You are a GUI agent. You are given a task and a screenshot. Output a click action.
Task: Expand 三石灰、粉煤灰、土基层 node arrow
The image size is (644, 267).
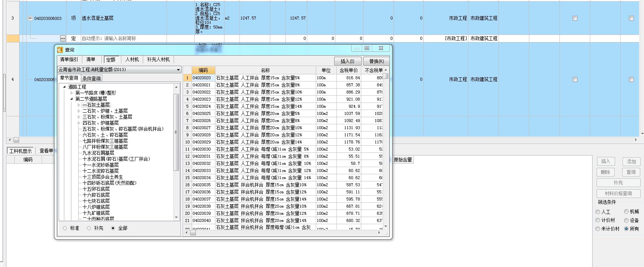coord(79,117)
